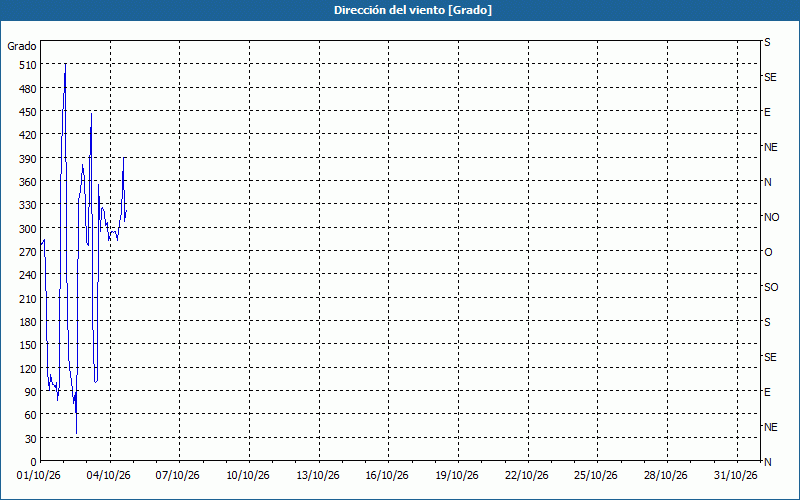Click the Grado axis unit label

coord(22,46)
